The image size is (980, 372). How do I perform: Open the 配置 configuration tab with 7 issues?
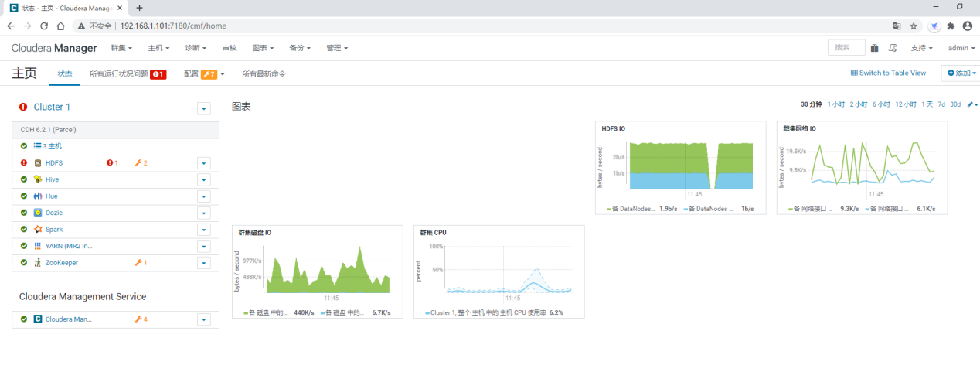pos(204,74)
